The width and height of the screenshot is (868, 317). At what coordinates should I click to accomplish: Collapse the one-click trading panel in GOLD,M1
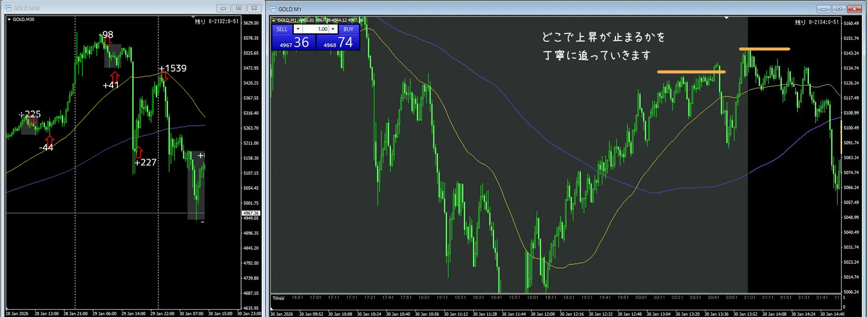[x=273, y=20]
